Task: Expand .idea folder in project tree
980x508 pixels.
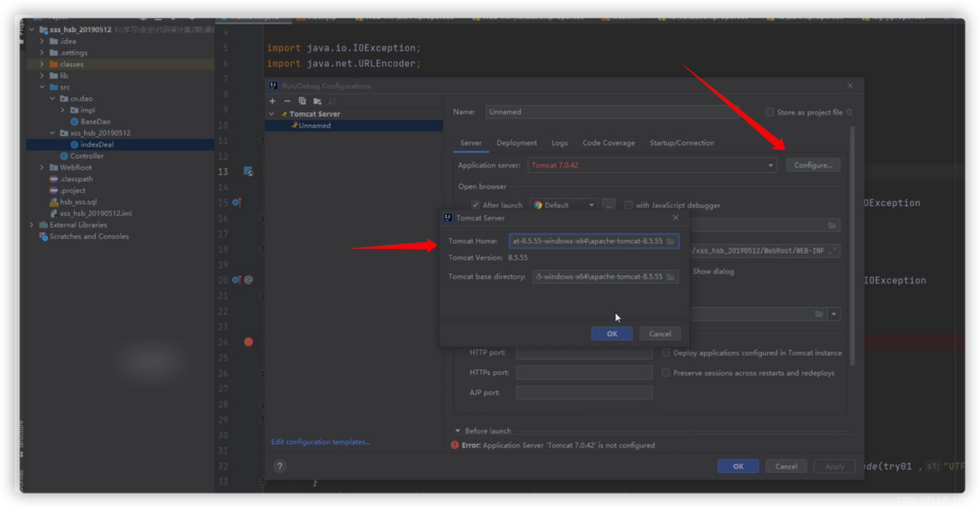Action: [x=42, y=41]
